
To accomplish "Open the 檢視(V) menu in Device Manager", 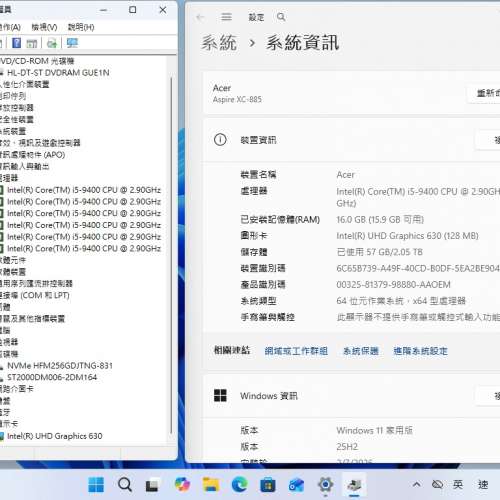I will point(44,27).
